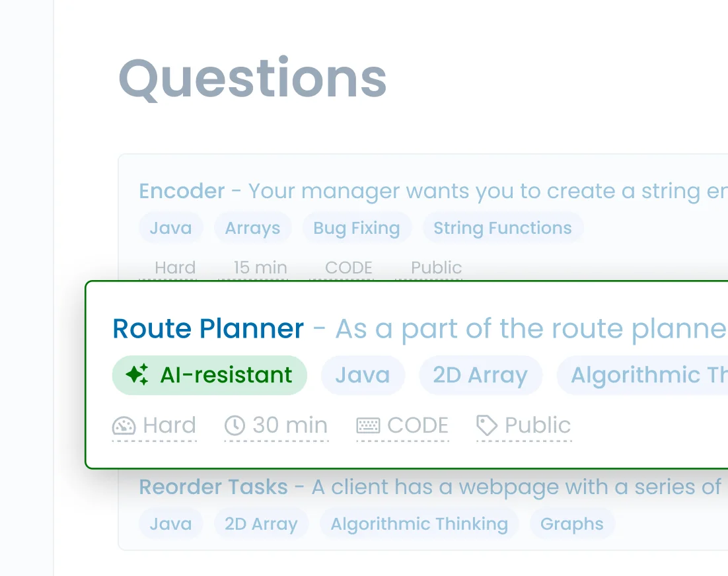Open the Reorder Tasks question

coord(213,487)
